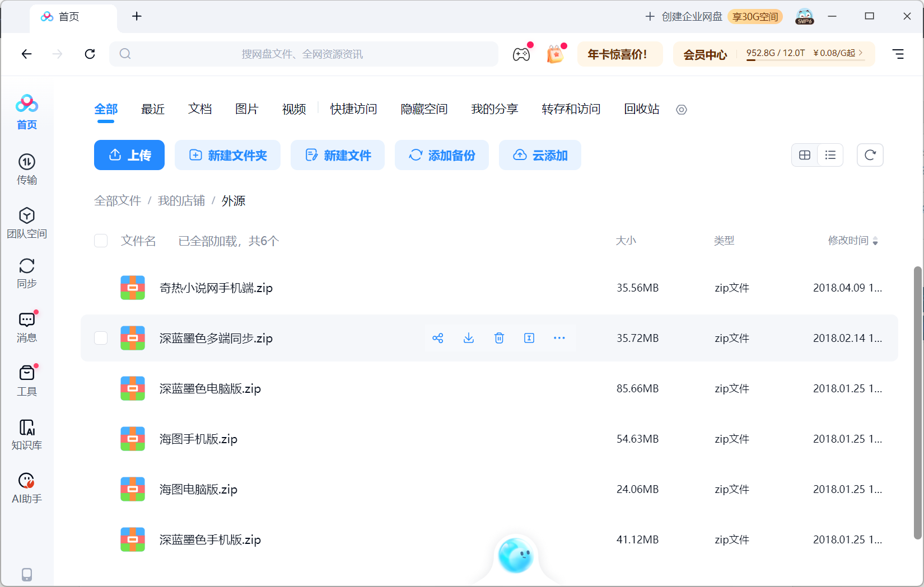Click the search box for 网盘文件
The height and width of the screenshot is (587, 924).
click(304, 54)
